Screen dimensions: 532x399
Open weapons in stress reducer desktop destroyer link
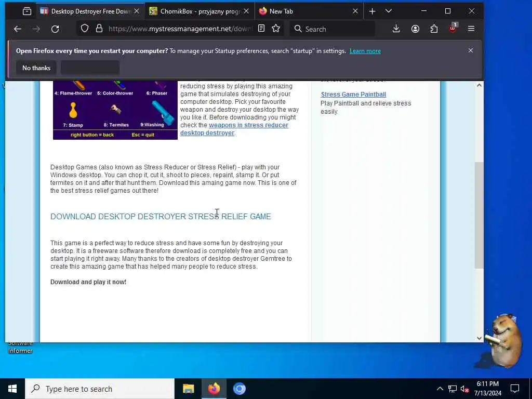234,129
